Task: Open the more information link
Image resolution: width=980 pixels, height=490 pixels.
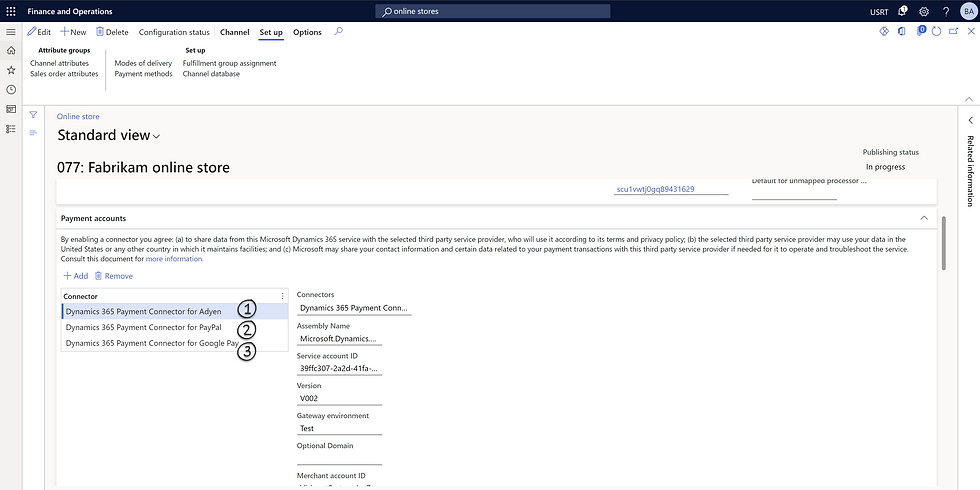Action: pyautogui.click(x=174, y=258)
